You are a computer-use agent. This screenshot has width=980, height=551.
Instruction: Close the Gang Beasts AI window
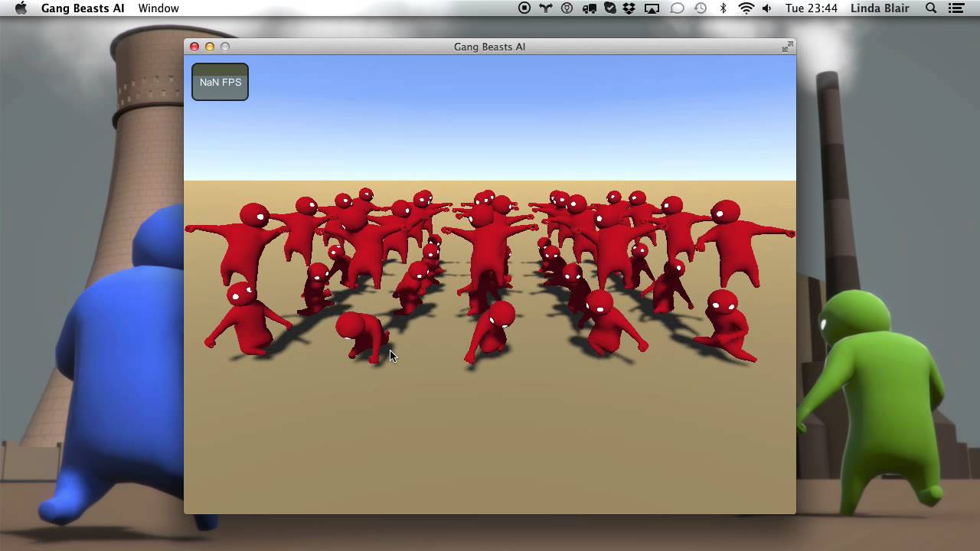pos(194,47)
